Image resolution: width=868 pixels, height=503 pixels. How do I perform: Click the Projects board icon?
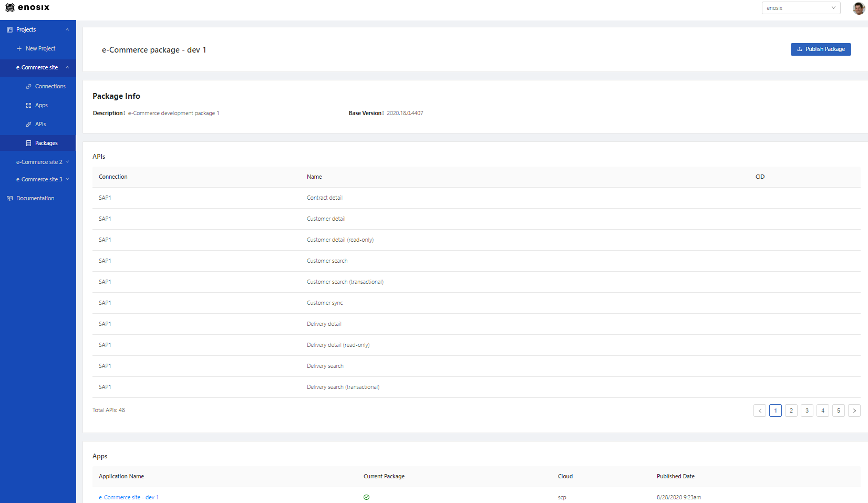point(9,29)
